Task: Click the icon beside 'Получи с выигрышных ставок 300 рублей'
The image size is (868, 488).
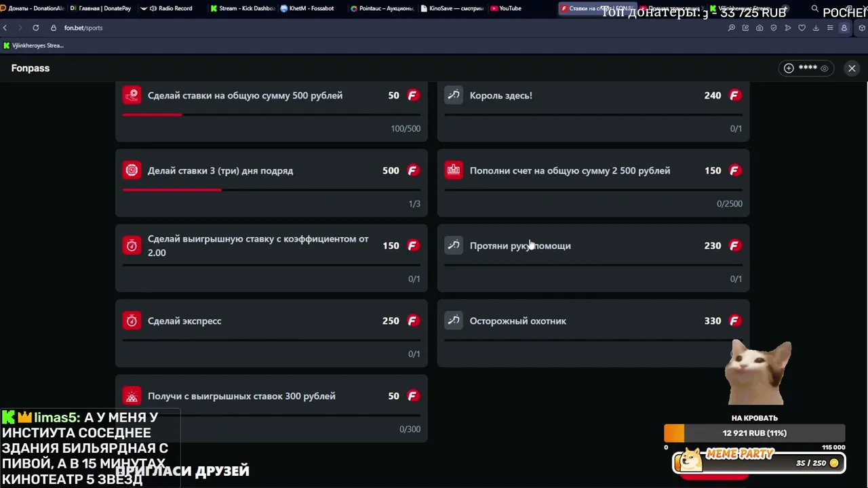Action: click(x=132, y=396)
